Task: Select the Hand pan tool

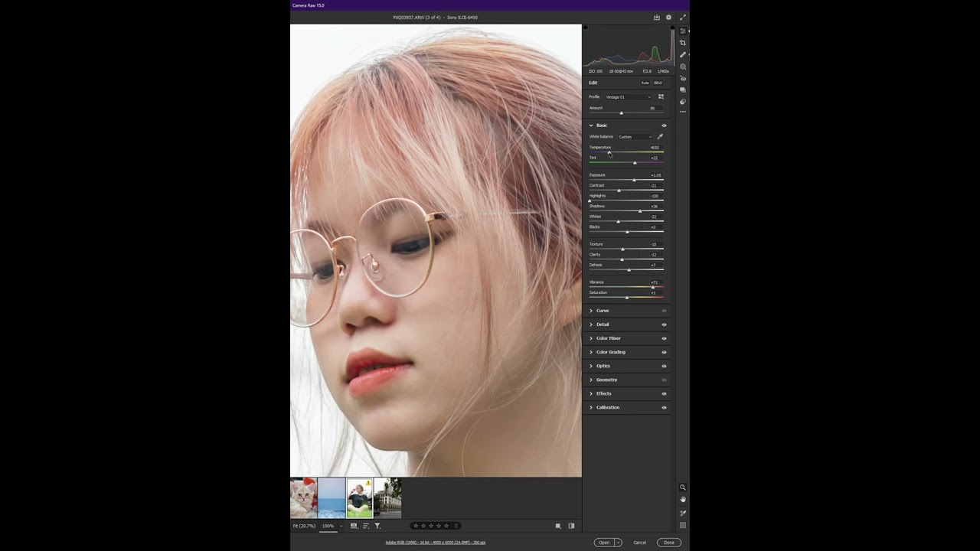Action: 683,499
